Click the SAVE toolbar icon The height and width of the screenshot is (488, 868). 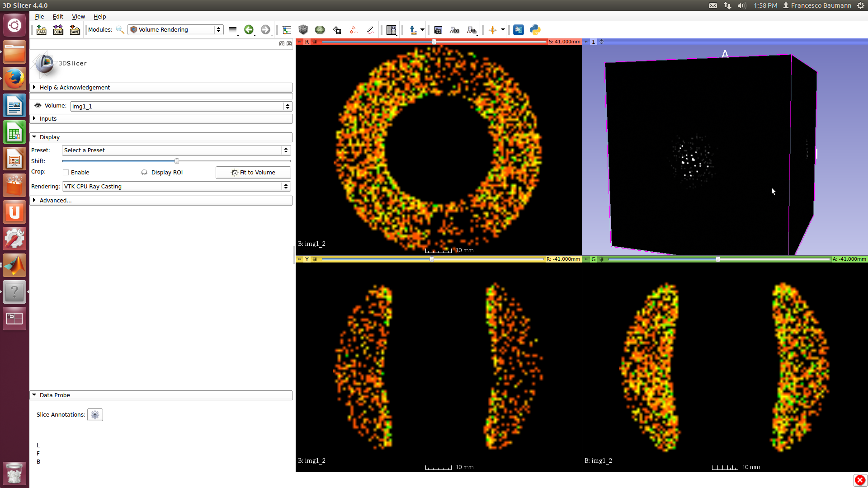[75, 30]
